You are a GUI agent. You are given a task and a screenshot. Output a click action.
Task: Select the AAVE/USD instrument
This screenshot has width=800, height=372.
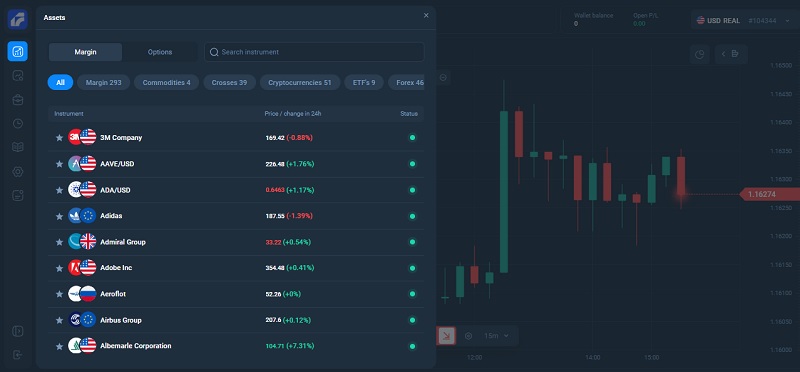[236, 164]
